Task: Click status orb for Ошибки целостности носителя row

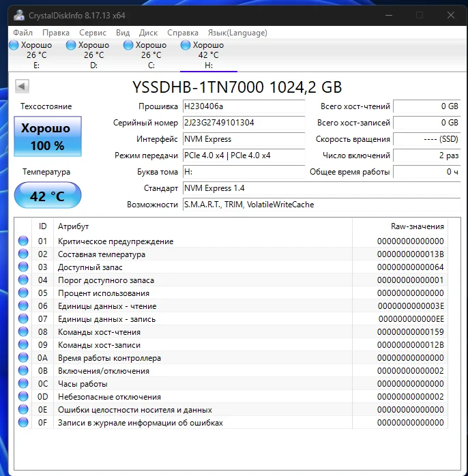Action: coord(23,410)
